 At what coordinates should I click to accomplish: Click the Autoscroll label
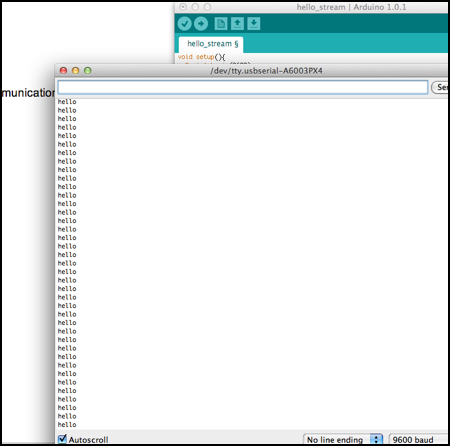pyautogui.click(x=88, y=440)
